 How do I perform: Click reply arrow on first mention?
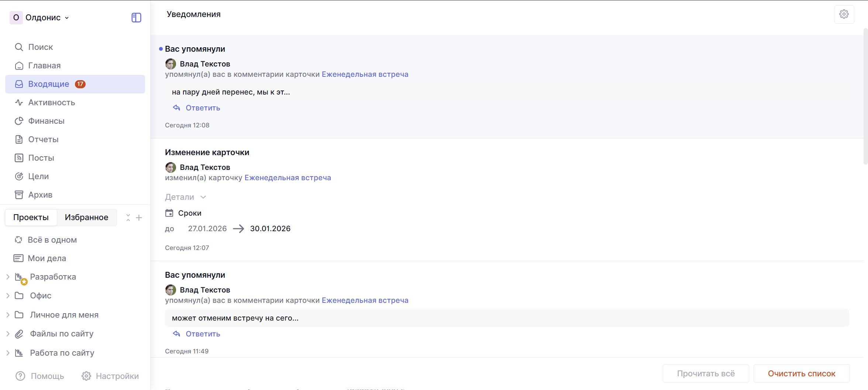(177, 108)
